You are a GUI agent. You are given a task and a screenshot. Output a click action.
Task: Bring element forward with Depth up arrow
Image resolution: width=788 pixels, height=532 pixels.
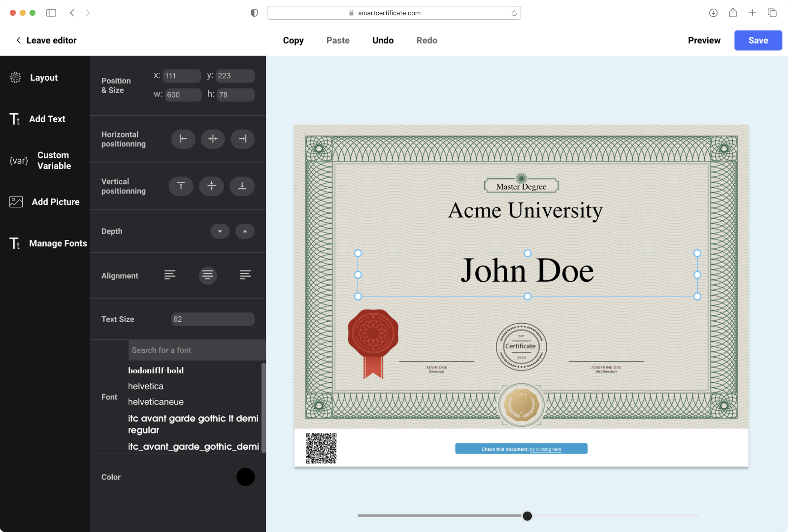coord(245,231)
